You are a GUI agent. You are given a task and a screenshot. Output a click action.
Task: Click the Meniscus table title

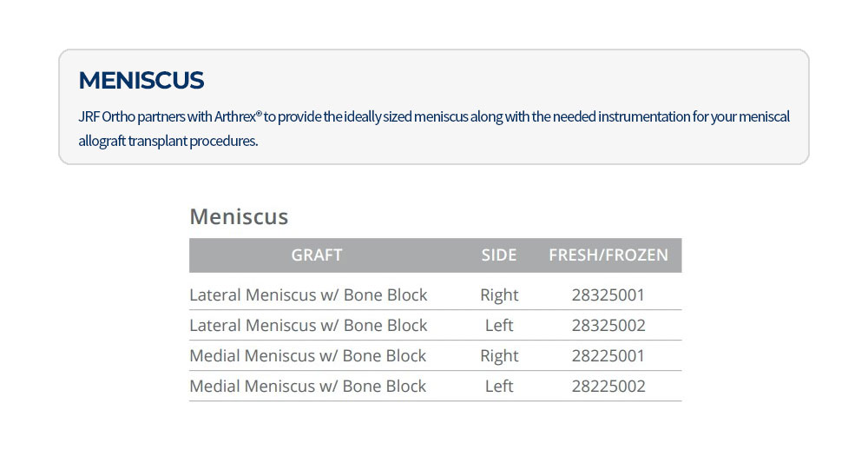point(239,216)
